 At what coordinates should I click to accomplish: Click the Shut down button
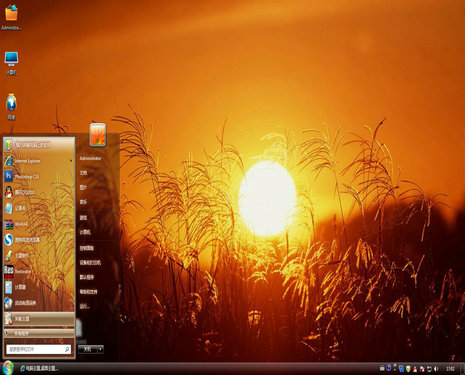point(88,349)
